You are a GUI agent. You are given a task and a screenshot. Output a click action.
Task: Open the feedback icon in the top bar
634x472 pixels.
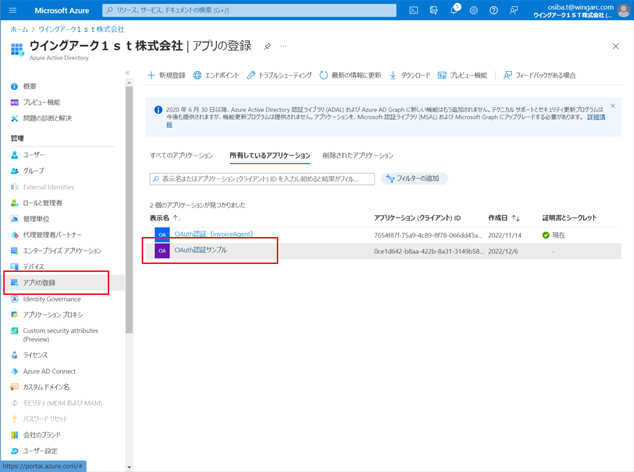pos(514,11)
